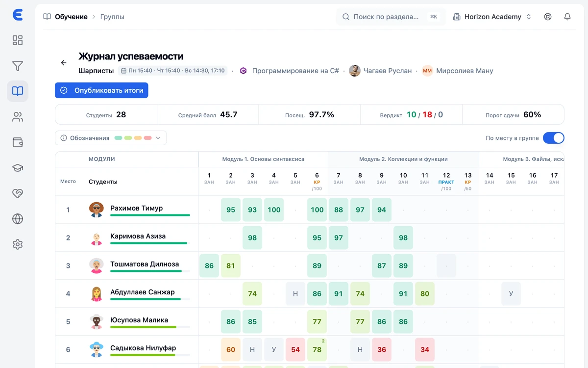The width and height of the screenshot is (588, 368).
Task: Click Чагаев Руслан teacher avatar
Action: [355, 71]
